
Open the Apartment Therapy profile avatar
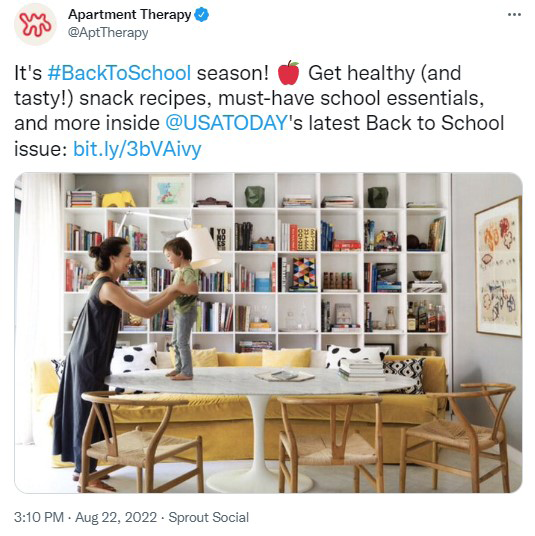coord(35,25)
